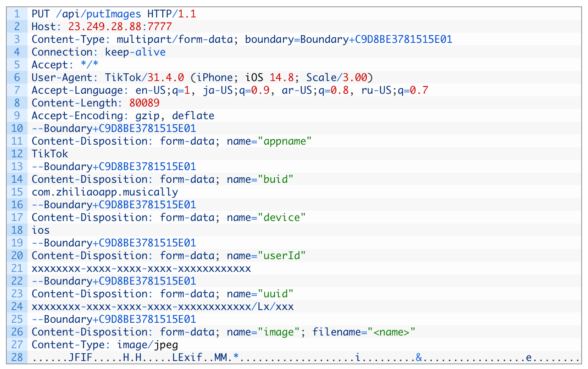Viewport: 588px width, 369px height.
Task: Click the Accept-Language header line
Action: coord(230,90)
